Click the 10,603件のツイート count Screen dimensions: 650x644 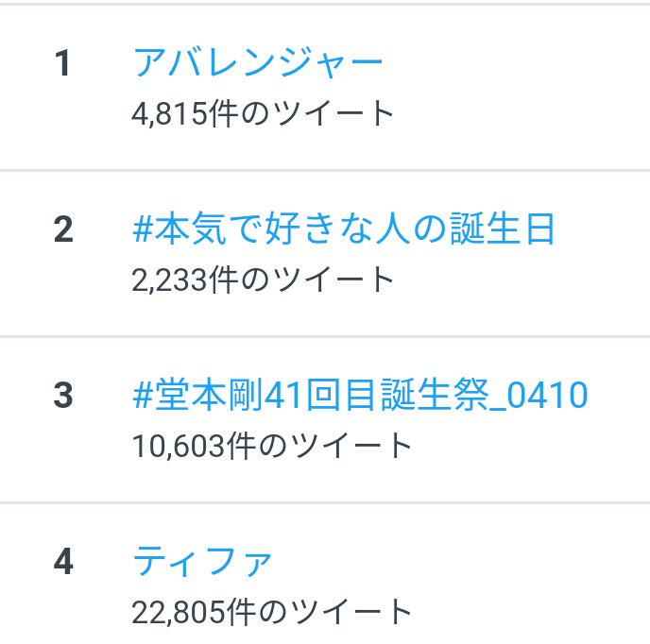pyautogui.click(x=271, y=446)
